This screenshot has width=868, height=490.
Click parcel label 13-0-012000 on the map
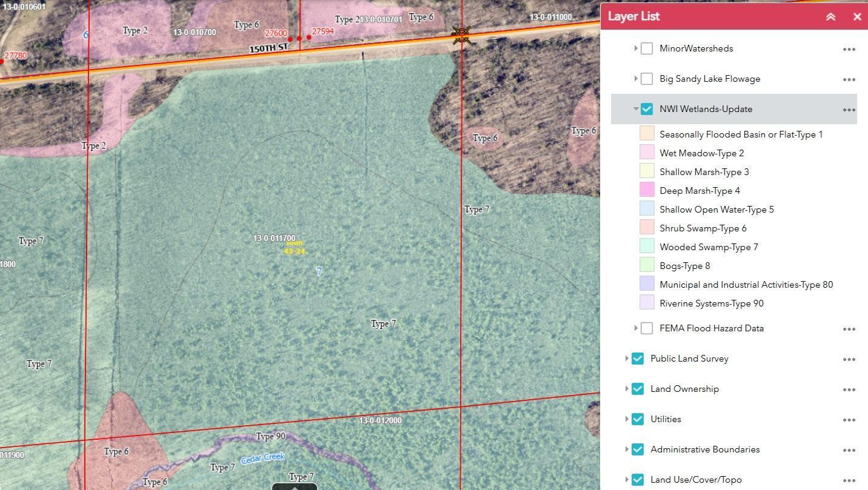pos(380,420)
